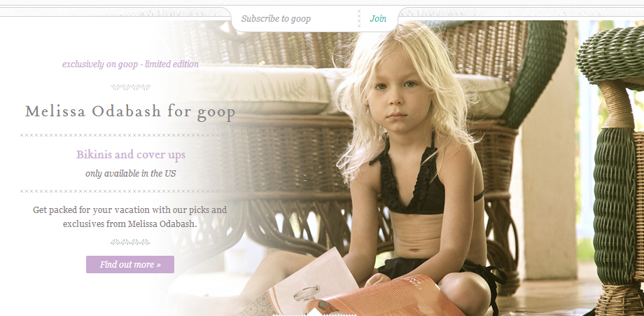The image size is (644, 316).
Task: Select the Bikinis and cover ups link
Action: 131,155
